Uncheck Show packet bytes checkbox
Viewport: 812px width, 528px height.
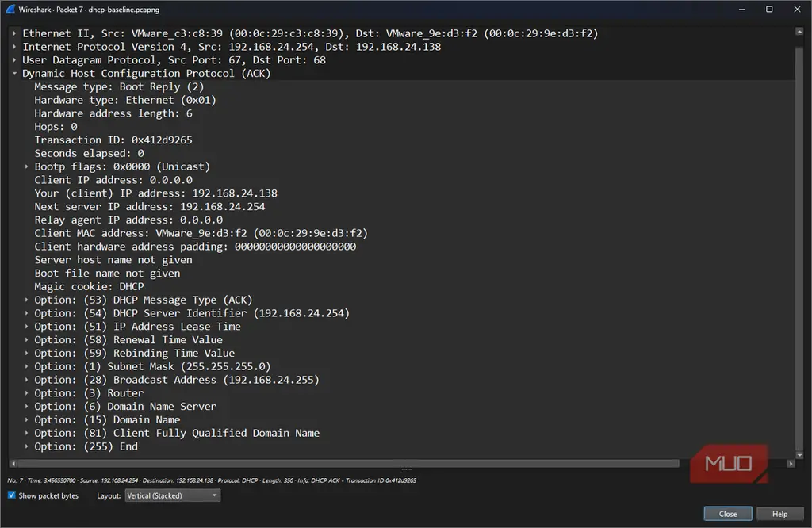[x=11, y=495]
